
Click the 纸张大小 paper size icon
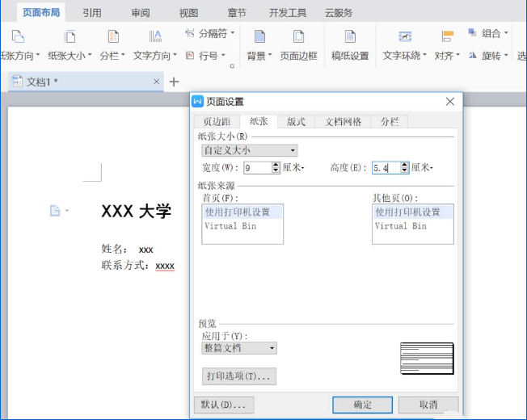(x=71, y=37)
